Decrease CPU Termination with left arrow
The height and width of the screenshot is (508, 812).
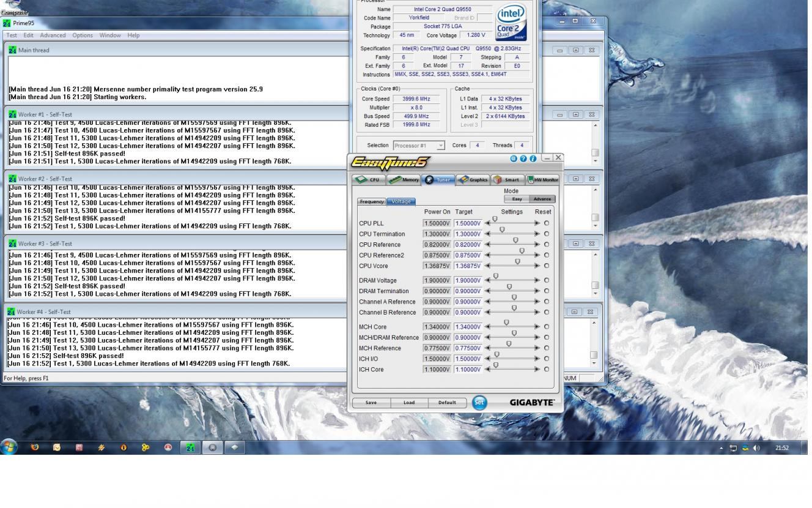[487, 234]
